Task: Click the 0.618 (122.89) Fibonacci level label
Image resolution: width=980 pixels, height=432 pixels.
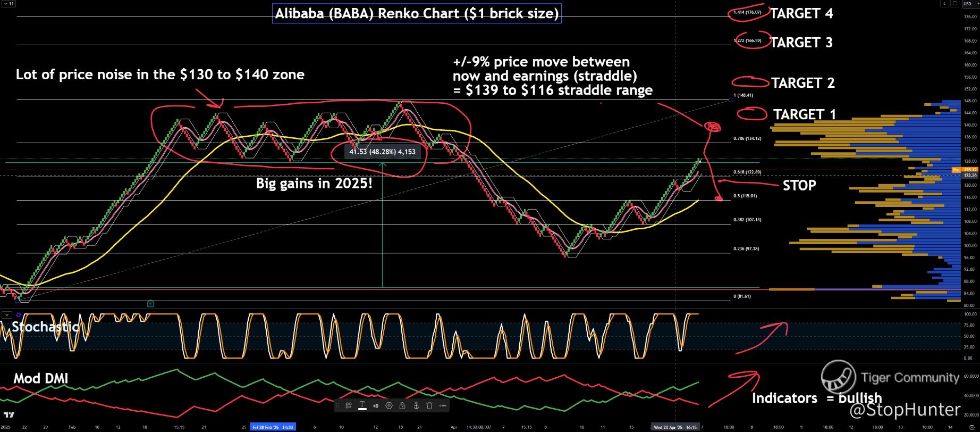Action: 747,172
